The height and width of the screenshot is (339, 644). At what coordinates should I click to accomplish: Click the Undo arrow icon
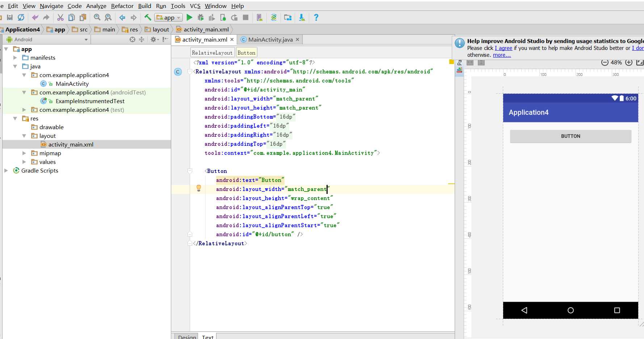pos(35,17)
